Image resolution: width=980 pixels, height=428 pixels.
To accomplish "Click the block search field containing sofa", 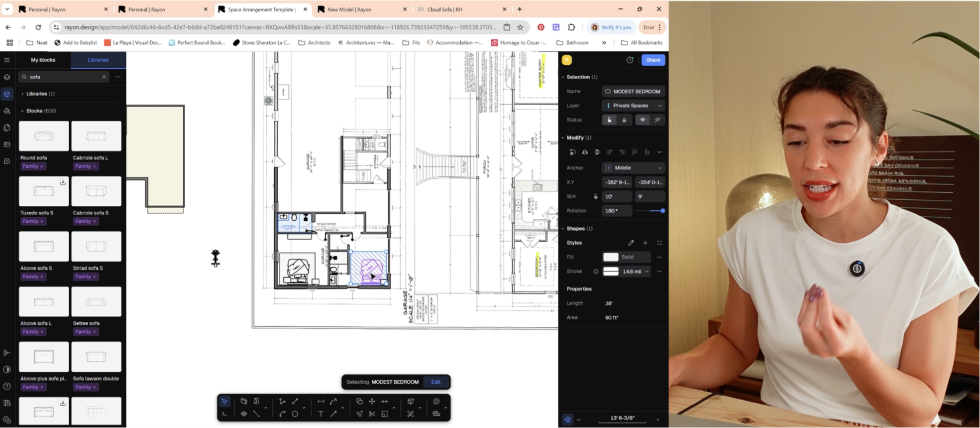I will click(x=63, y=77).
